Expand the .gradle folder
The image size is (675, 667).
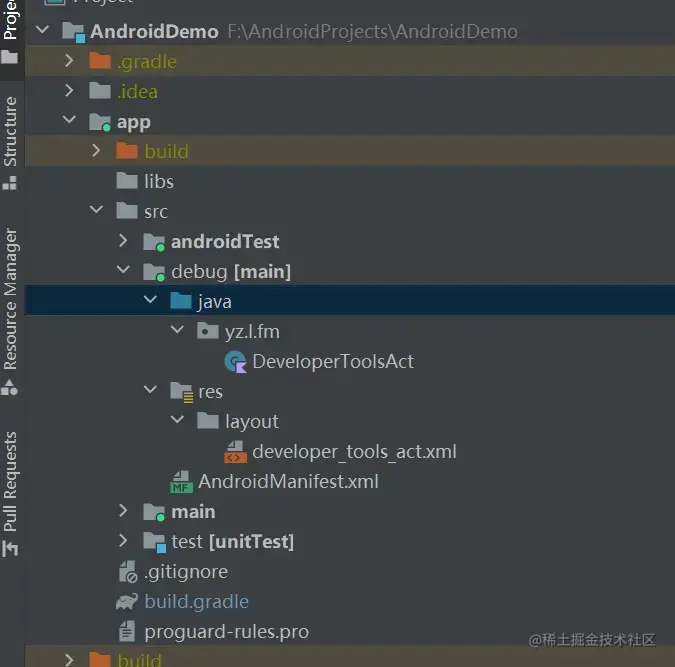(x=69, y=61)
